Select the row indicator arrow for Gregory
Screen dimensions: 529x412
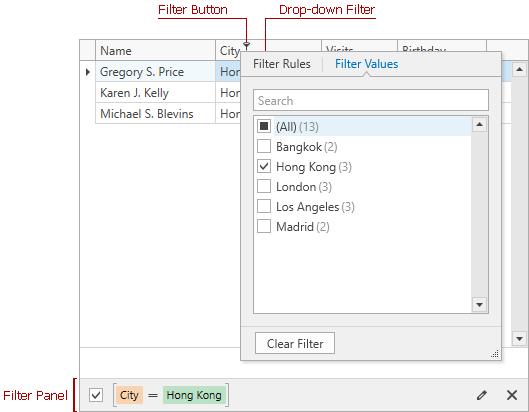pos(88,72)
